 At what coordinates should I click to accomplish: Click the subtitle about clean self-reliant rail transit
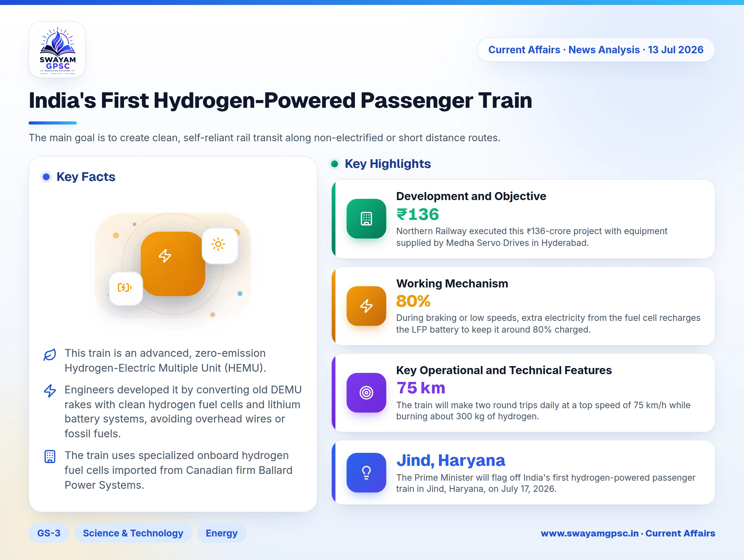pyautogui.click(x=265, y=138)
